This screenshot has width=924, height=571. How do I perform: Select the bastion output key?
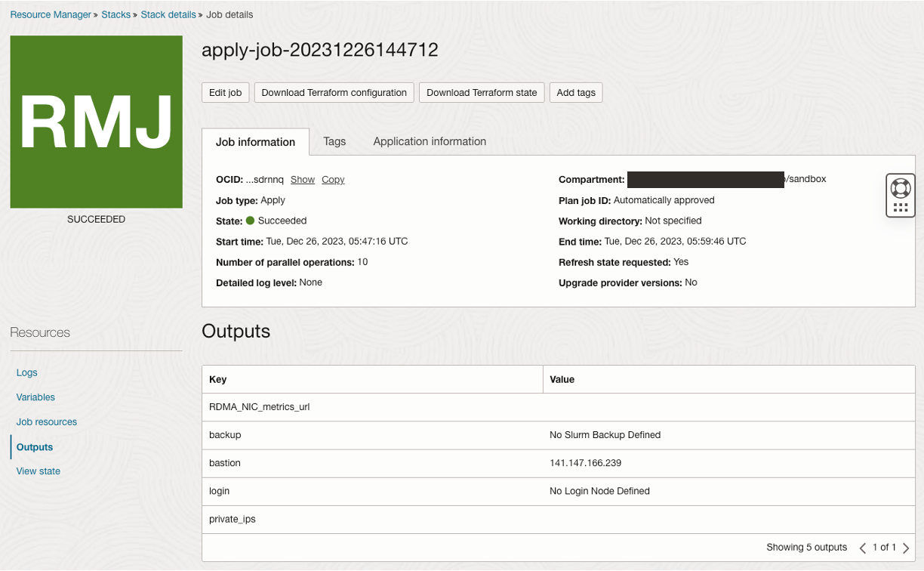tap(225, 463)
